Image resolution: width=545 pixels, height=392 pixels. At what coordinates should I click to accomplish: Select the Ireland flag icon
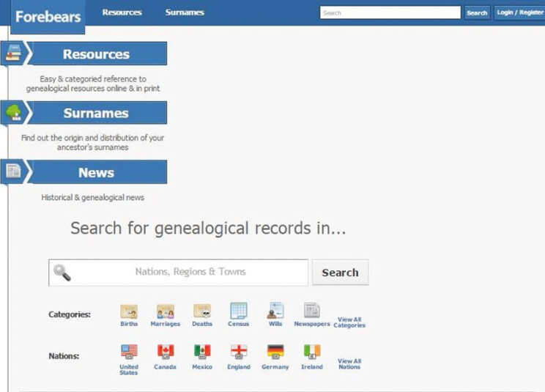click(x=312, y=352)
